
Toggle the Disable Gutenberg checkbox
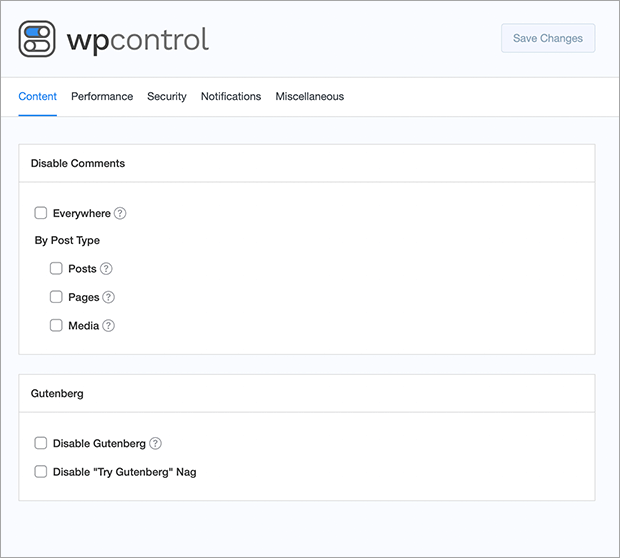pyautogui.click(x=41, y=443)
